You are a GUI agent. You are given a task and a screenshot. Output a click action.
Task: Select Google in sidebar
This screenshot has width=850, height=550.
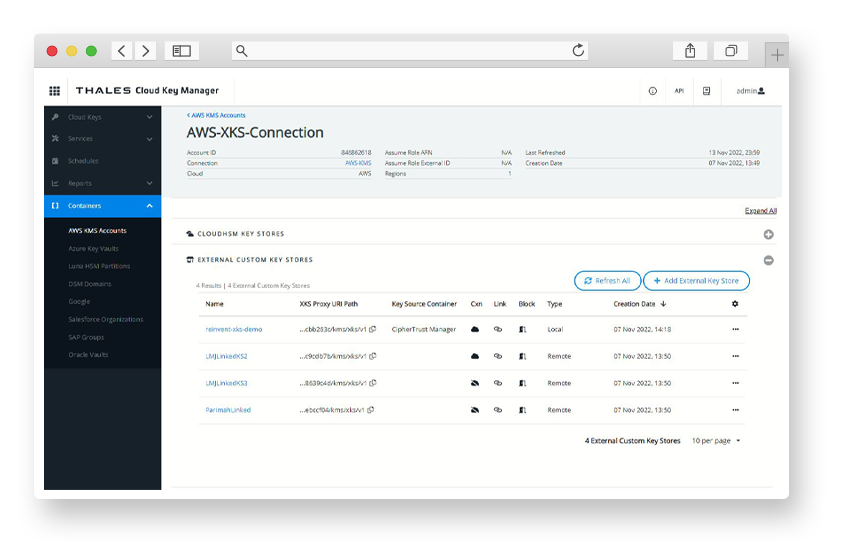click(x=79, y=301)
